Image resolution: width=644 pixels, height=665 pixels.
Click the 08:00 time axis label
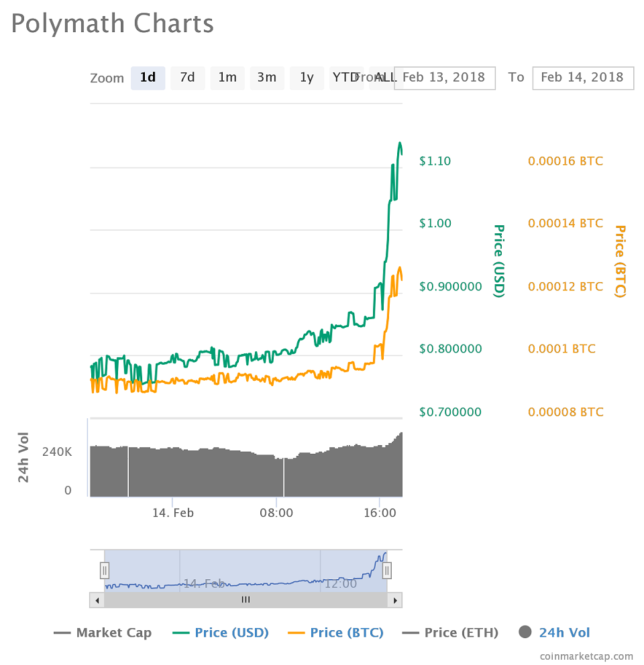(276, 513)
